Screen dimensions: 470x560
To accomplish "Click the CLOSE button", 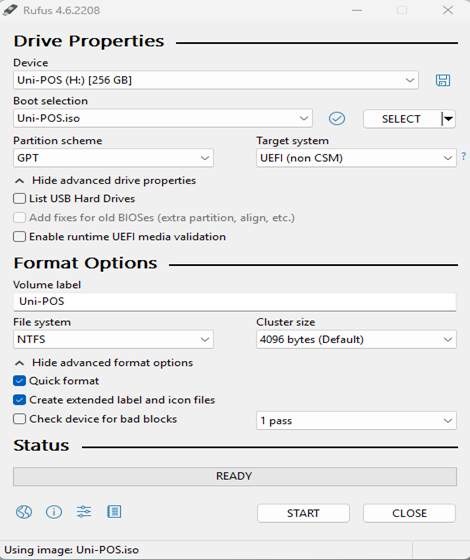I will click(409, 513).
